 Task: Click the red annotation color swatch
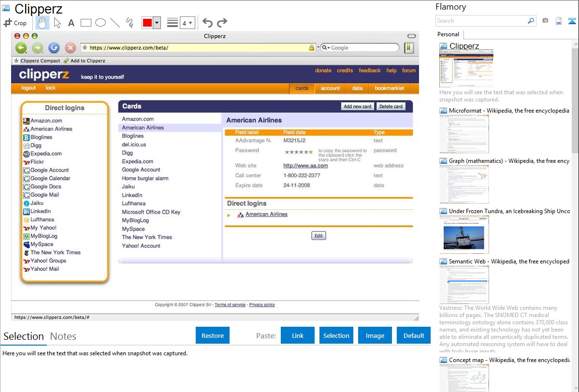tap(147, 23)
